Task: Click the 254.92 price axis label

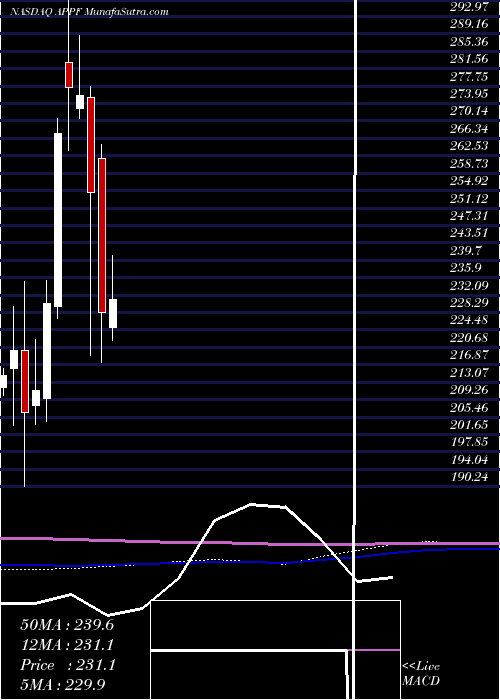Action: coord(469,181)
